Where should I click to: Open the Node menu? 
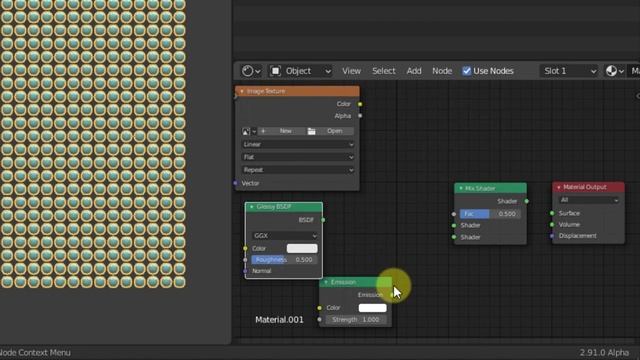click(x=442, y=71)
